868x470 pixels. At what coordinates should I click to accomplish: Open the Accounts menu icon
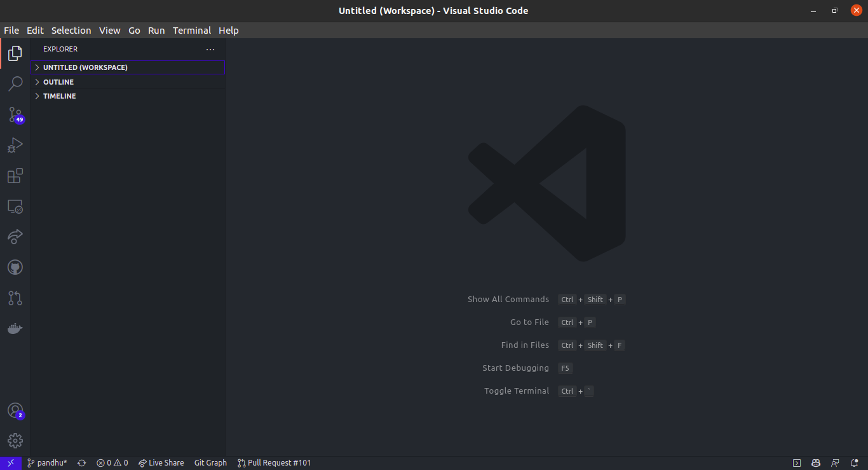[x=15, y=411]
